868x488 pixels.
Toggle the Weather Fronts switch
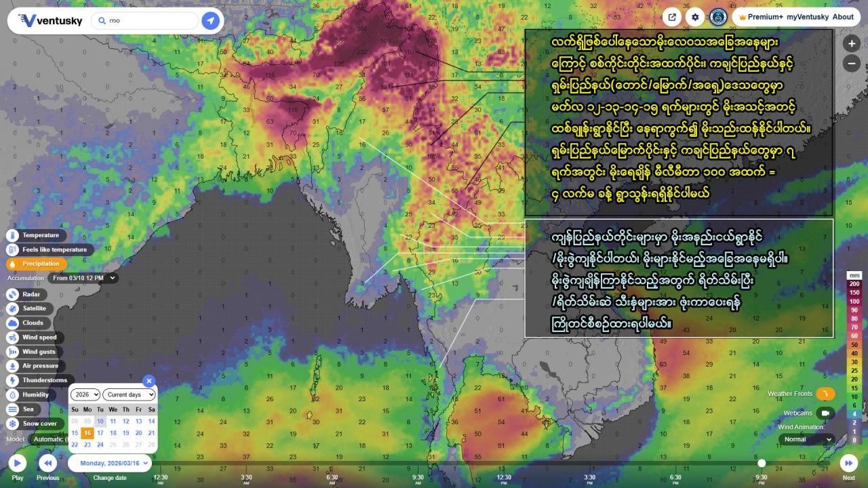[825, 394]
